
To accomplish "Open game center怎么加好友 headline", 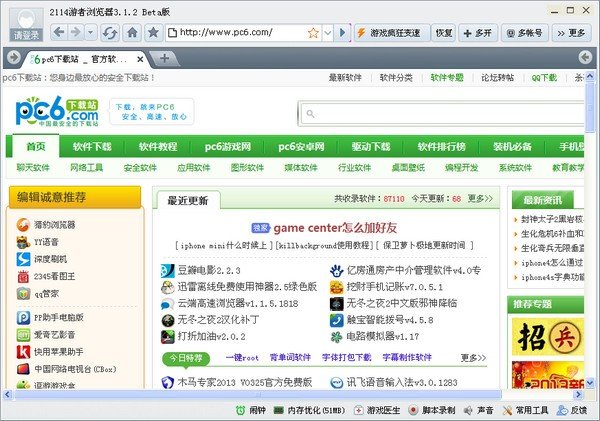I will pos(335,228).
